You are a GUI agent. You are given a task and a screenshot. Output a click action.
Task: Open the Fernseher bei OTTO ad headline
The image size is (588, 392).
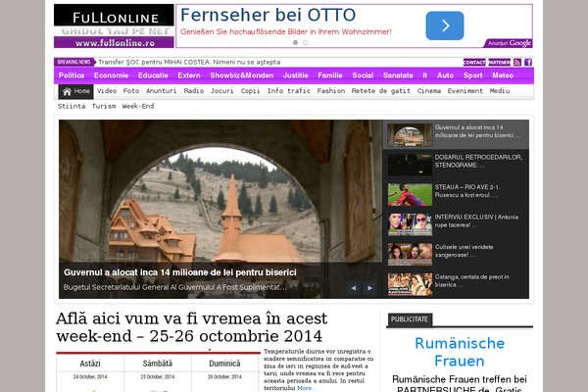coord(269,15)
